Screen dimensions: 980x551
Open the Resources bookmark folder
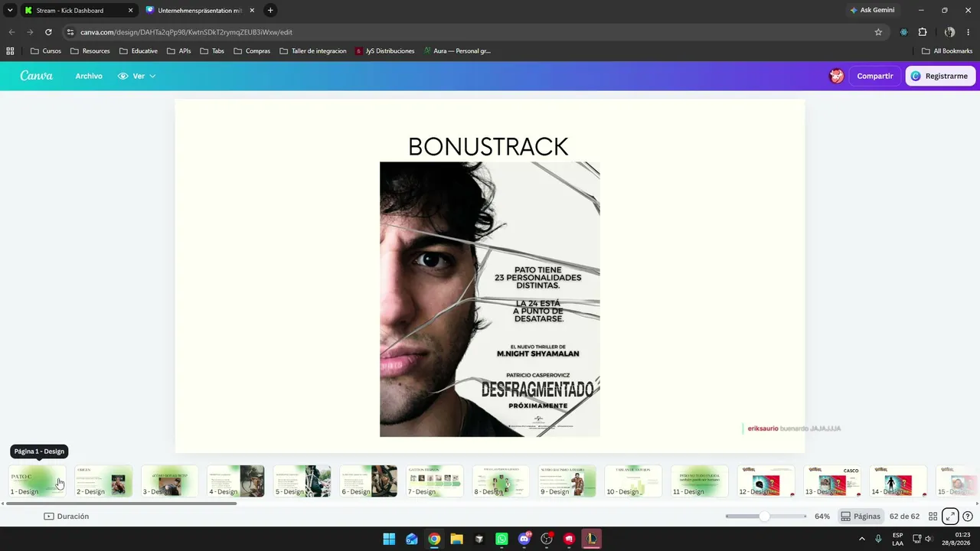[x=90, y=51]
